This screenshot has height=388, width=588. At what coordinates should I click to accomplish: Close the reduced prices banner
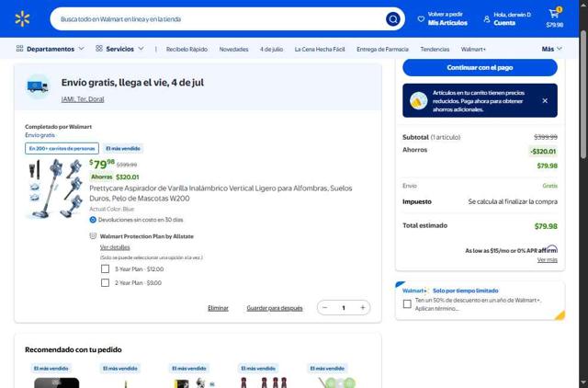coord(545,100)
